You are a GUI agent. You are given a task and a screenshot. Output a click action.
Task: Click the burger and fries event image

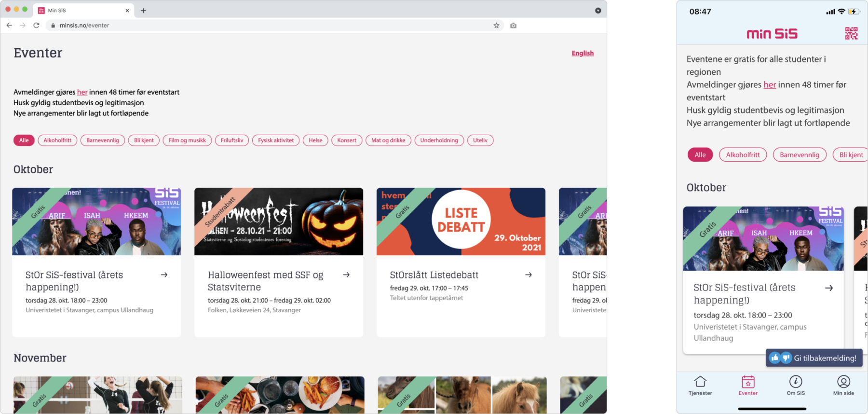coord(280,395)
